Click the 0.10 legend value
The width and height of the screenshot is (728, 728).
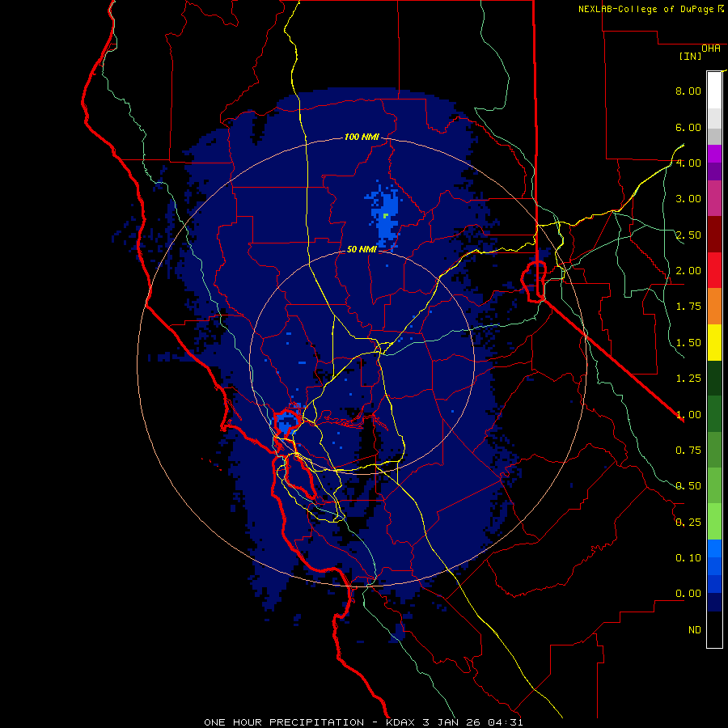click(688, 558)
